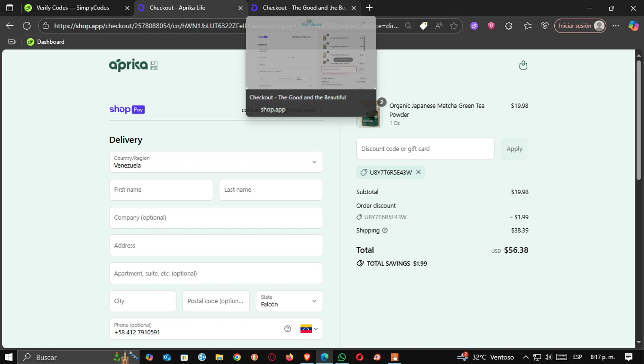Click the Buscar taskbar search box
644x364 pixels.
tap(79, 357)
